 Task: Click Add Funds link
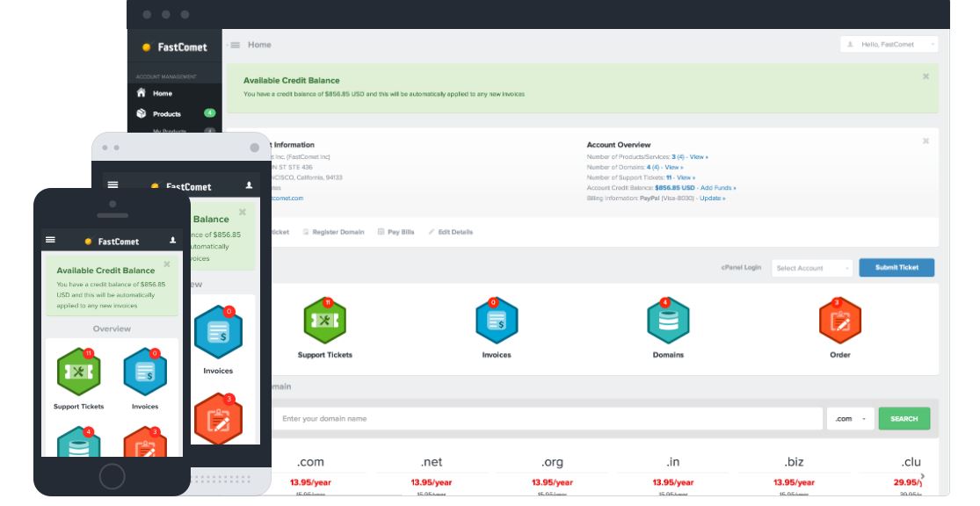pos(718,187)
